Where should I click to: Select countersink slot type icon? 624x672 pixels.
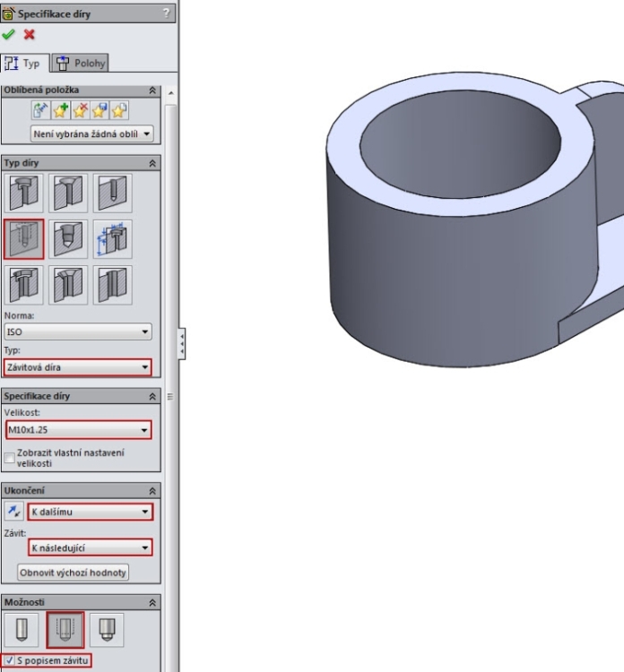[68, 285]
